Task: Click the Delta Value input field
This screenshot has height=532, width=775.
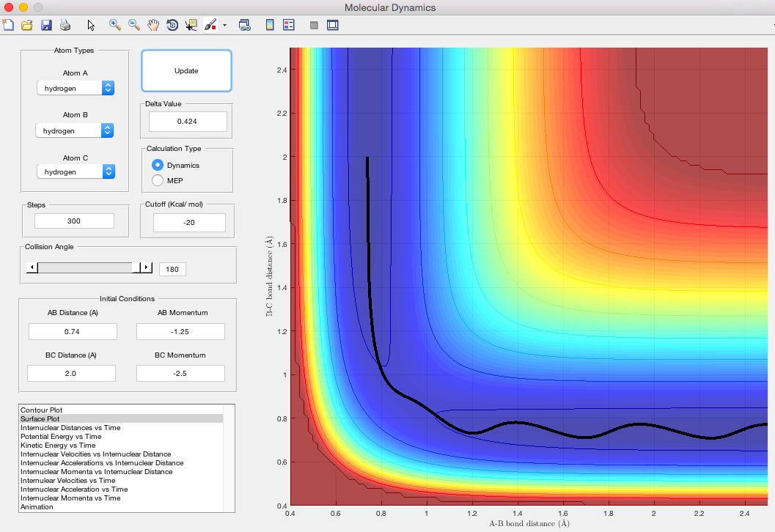Action: click(188, 122)
